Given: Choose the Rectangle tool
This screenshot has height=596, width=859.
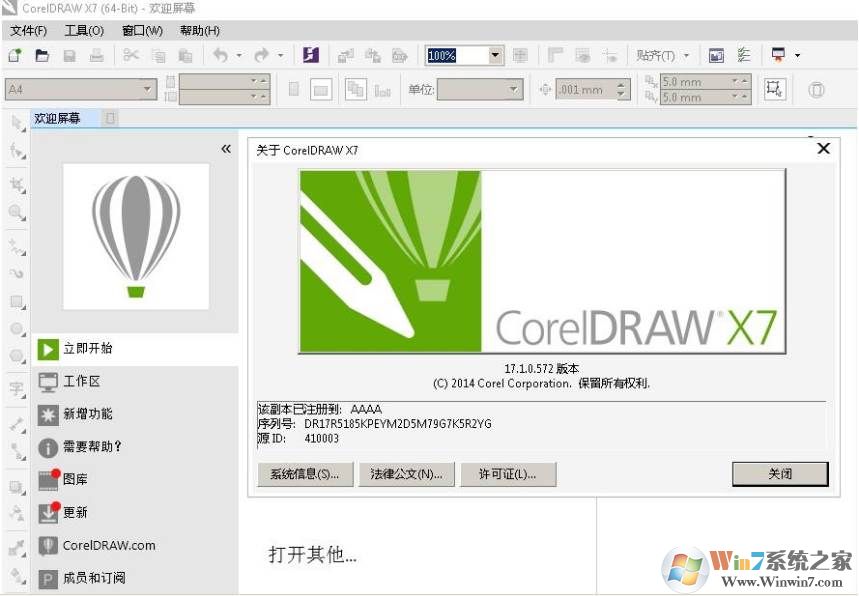Looking at the screenshot, I should pyautogui.click(x=14, y=302).
